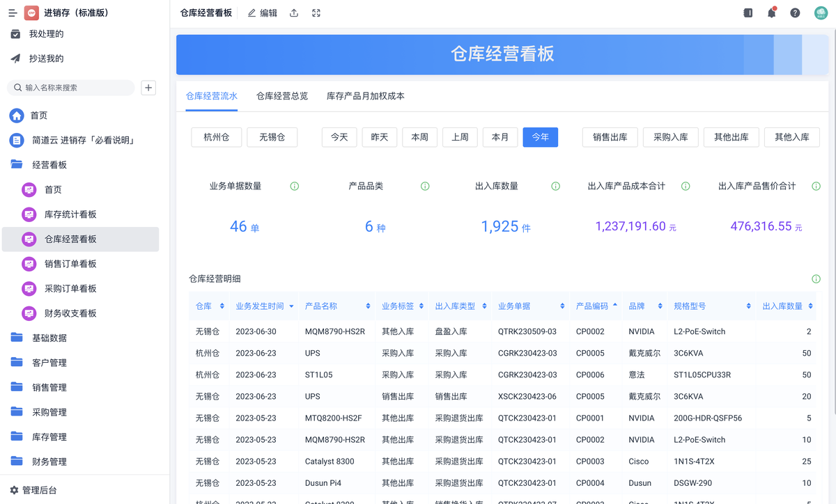
Task: Select the 销售出库 type filter
Action: pos(610,137)
